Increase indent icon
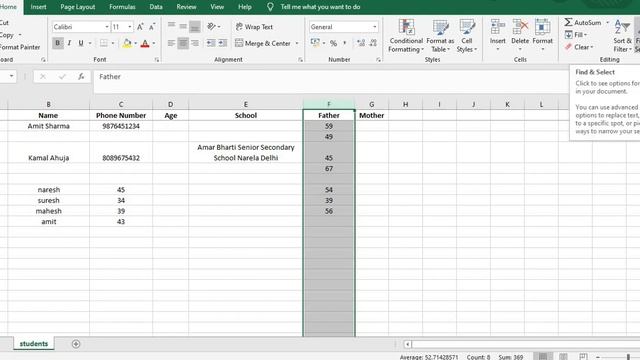Image resolution: width=640 pixels, height=360 pixels. pos(223,43)
